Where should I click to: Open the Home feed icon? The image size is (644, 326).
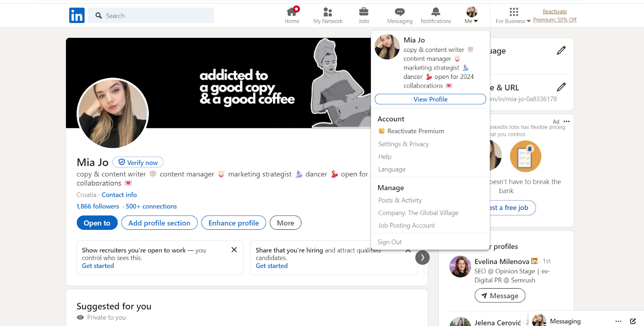292,15
